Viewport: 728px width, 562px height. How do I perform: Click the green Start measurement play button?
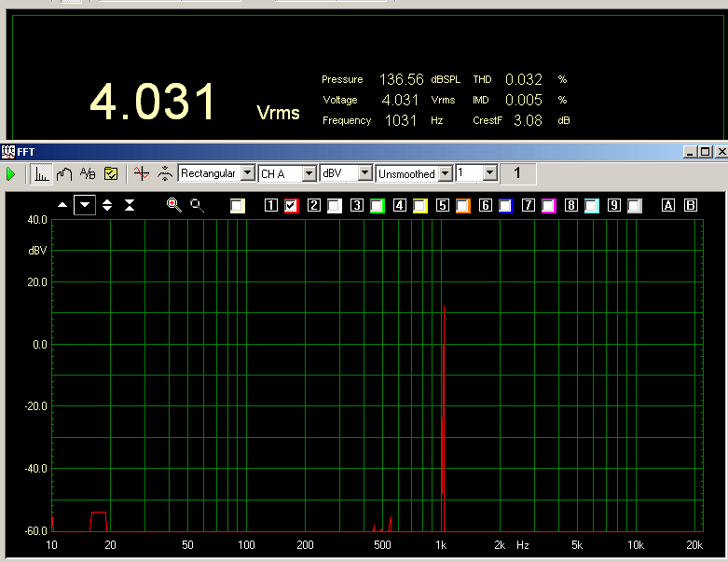click(11, 173)
